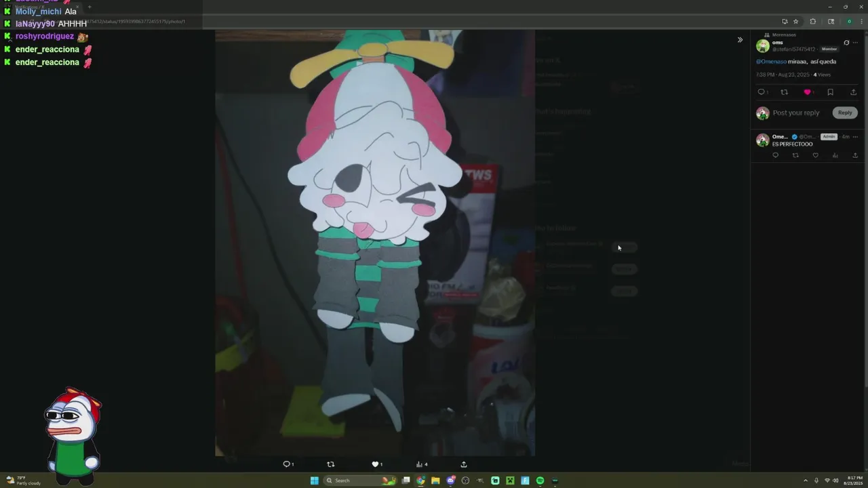Open the view count below the photo
The width and height of the screenshot is (868, 488).
pos(422,464)
